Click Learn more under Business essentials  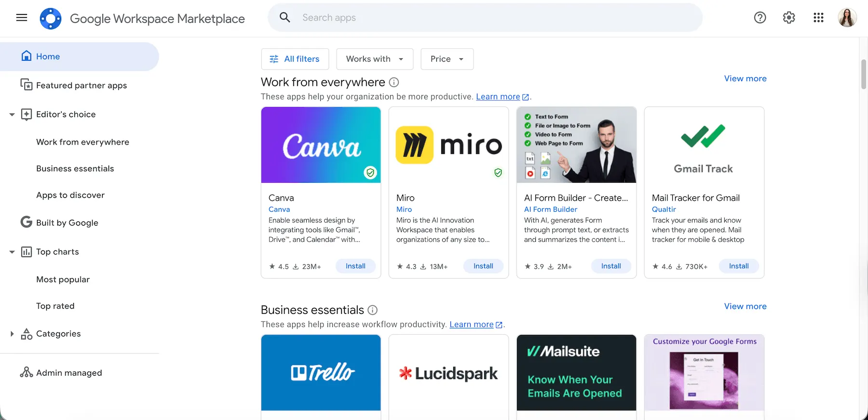(x=471, y=325)
